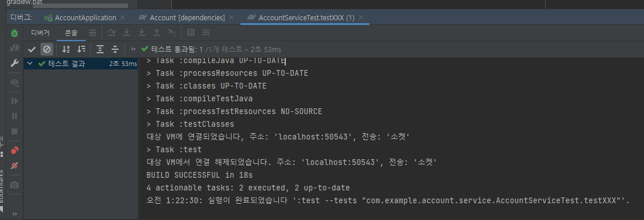644x220 pixels.
Task: Click the Gradle icon on AccountServiceTest tab
Action: [x=252, y=18]
